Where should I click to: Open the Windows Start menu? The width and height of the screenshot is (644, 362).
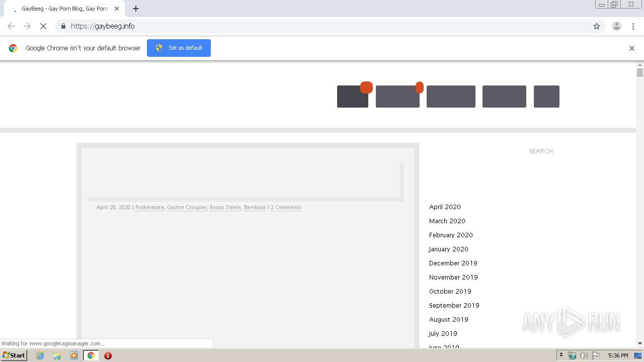tap(14, 355)
